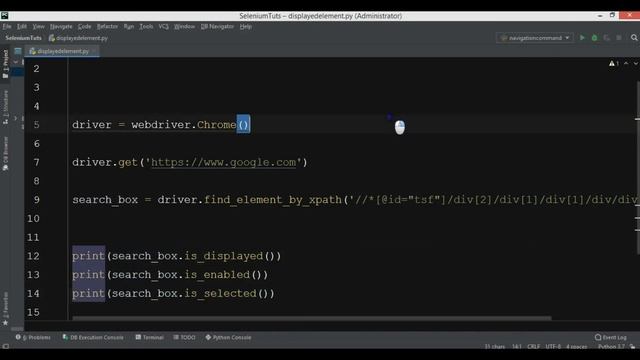Open the Run menu
This screenshot has height=360, width=640.
click(x=129, y=27)
